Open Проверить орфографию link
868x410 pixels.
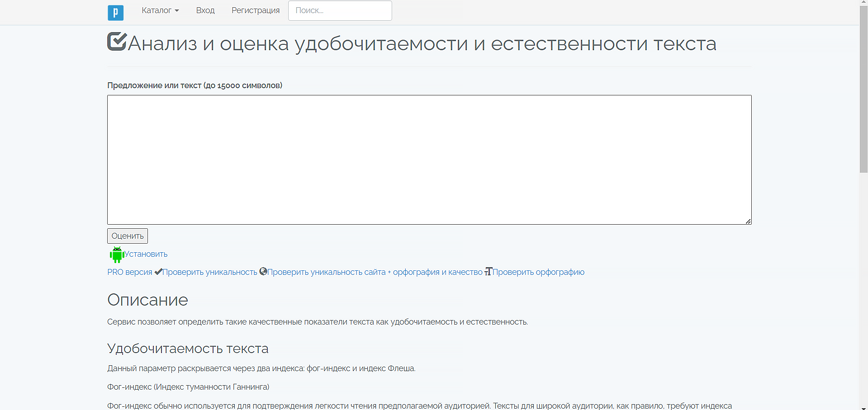tap(538, 272)
